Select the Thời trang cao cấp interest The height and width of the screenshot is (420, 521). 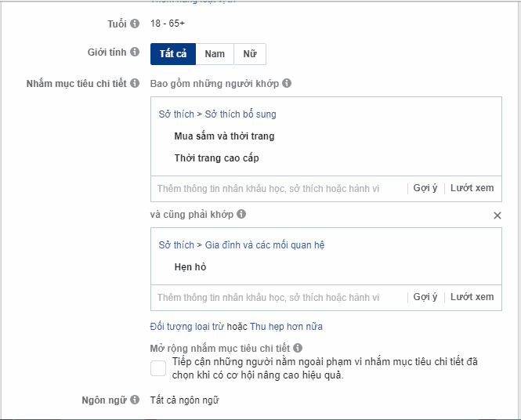click(217, 158)
